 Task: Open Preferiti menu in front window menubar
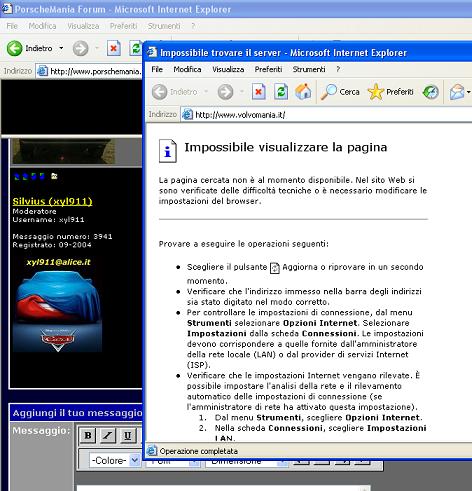point(268,69)
